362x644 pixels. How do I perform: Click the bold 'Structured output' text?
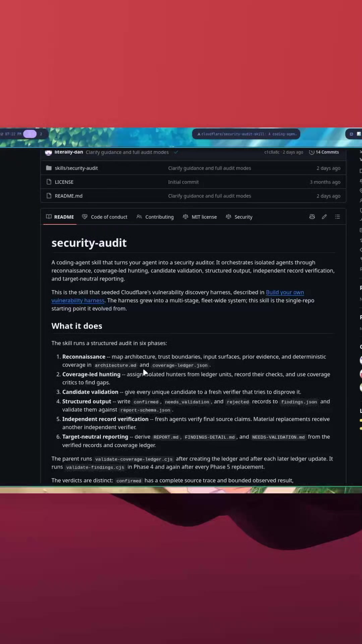(86, 401)
